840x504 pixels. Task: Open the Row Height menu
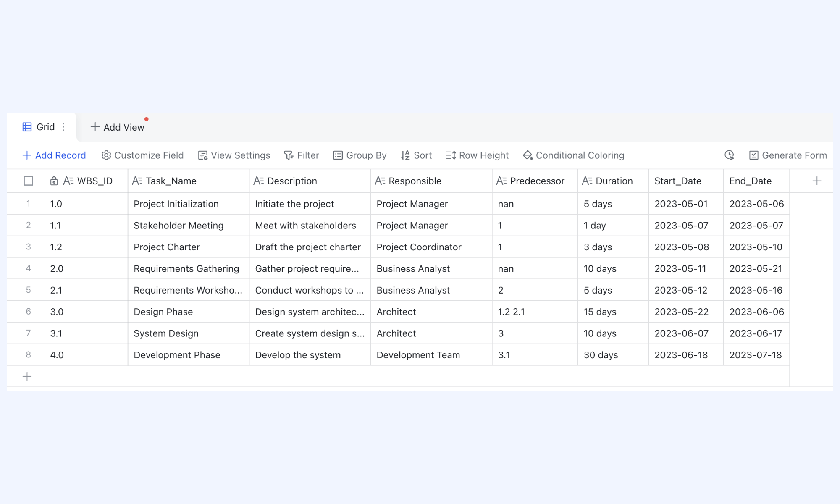(477, 155)
